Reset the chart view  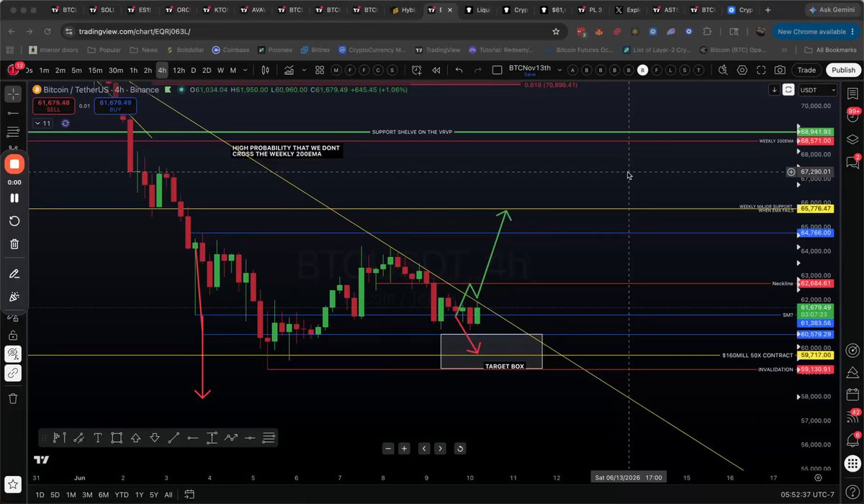[459, 448]
